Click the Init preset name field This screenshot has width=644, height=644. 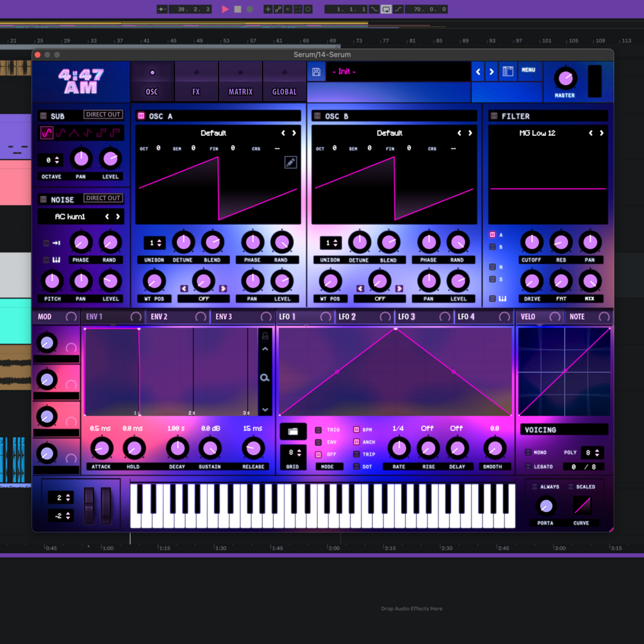[x=399, y=72]
